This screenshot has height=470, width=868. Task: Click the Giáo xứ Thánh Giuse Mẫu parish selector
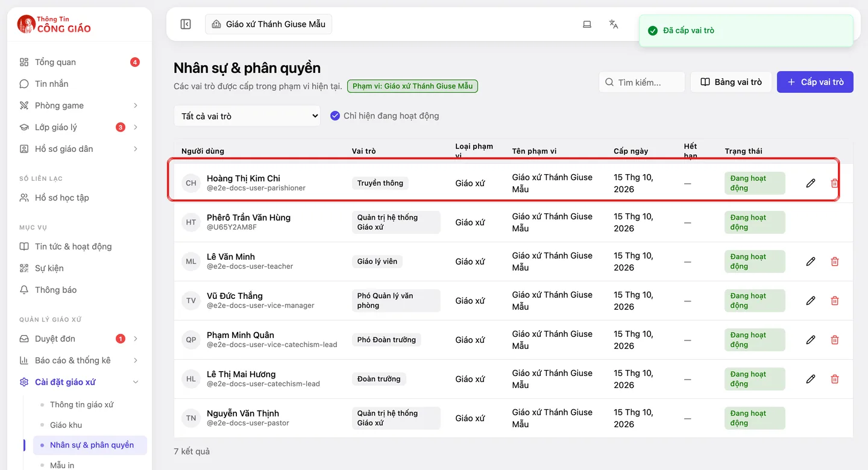(269, 24)
